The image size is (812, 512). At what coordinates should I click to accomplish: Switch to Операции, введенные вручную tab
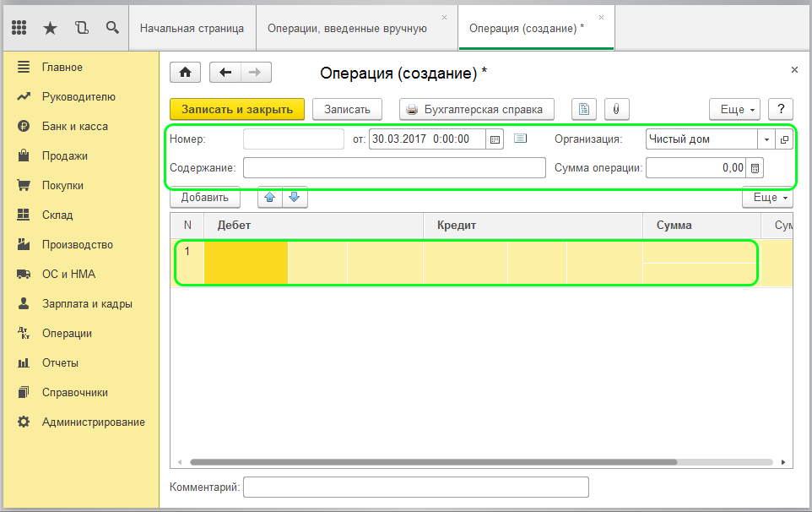pyautogui.click(x=347, y=28)
